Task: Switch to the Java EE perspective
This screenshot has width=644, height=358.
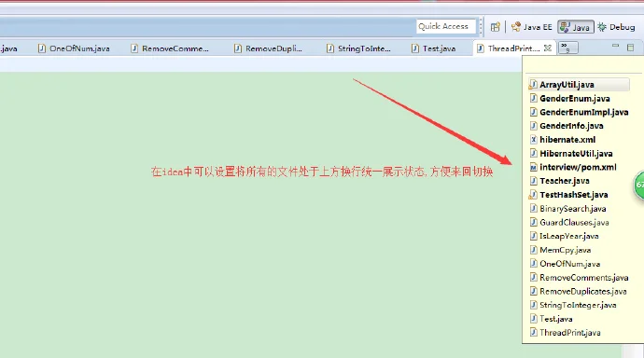Action: coord(531,27)
